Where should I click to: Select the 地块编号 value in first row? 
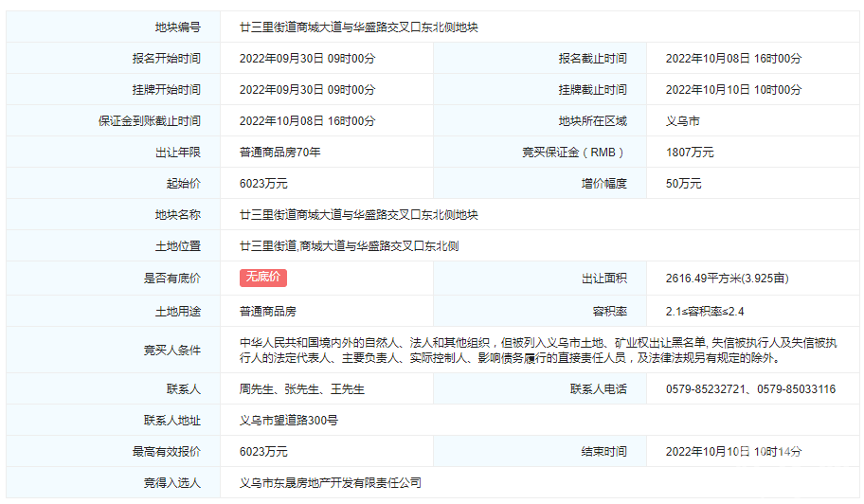pyautogui.click(x=359, y=27)
